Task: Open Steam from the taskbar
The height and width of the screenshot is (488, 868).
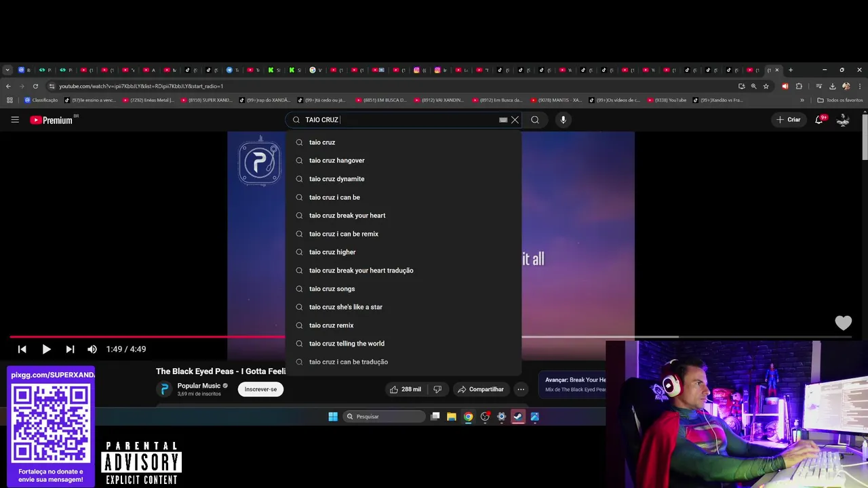Action: click(518, 416)
